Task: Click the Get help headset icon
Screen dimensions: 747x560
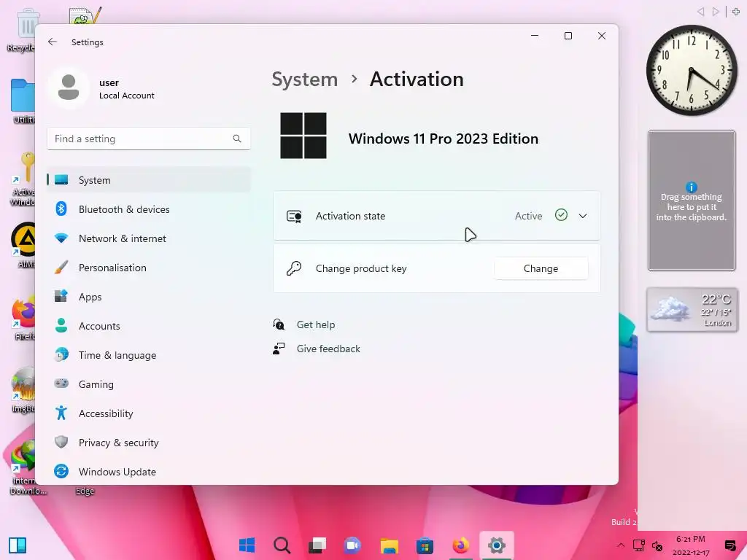Action: coord(279,324)
